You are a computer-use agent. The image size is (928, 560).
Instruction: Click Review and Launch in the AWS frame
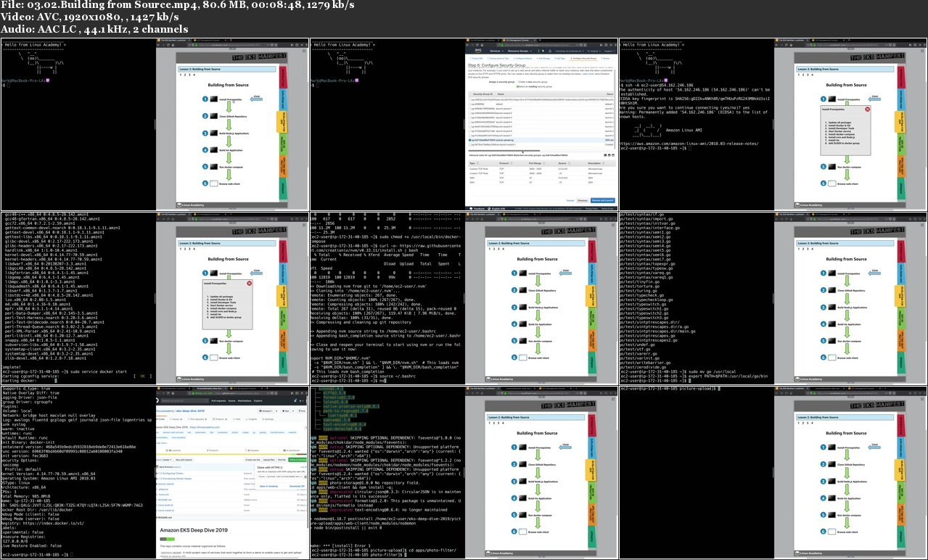pyautogui.click(x=603, y=200)
